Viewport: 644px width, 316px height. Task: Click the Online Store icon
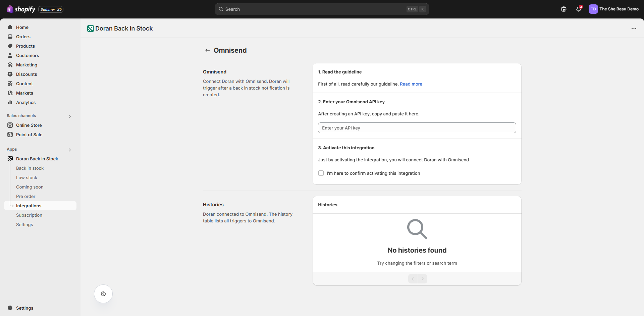(x=10, y=125)
